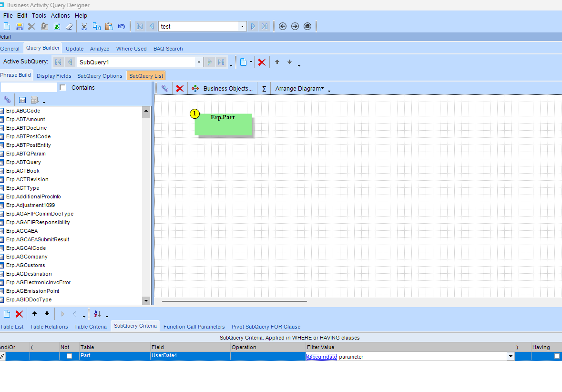Click the Sigma summation icon above diagram
The image size is (562, 392).
coord(264,89)
